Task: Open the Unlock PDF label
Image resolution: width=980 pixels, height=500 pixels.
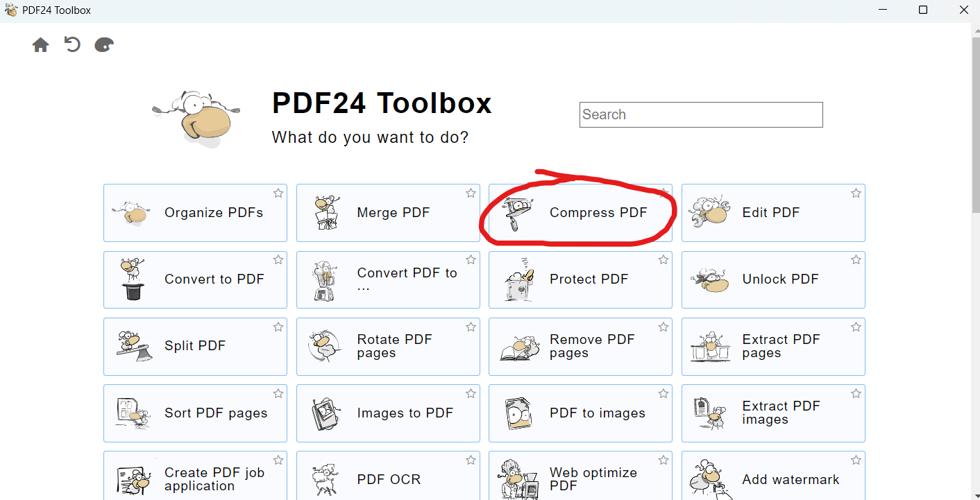Action: click(781, 279)
